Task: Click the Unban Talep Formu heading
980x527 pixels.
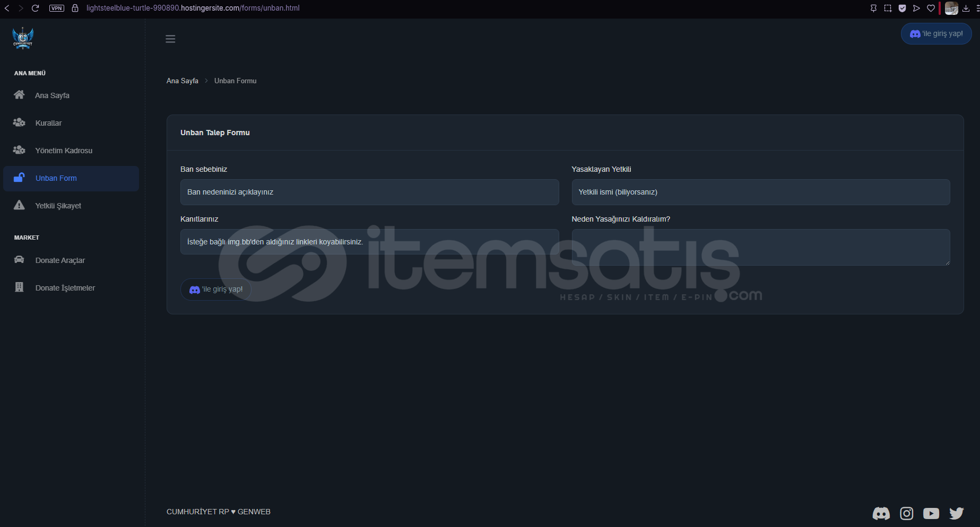Action: pyautogui.click(x=215, y=133)
